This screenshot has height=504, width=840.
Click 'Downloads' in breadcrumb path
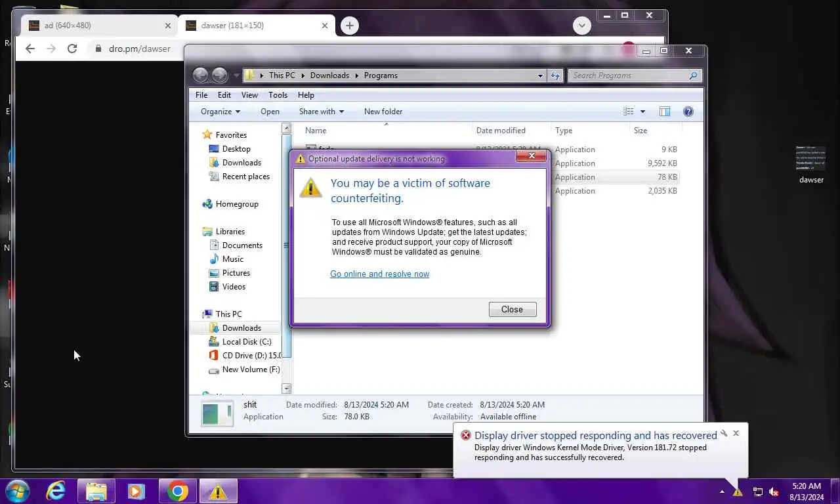tap(329, 75)
